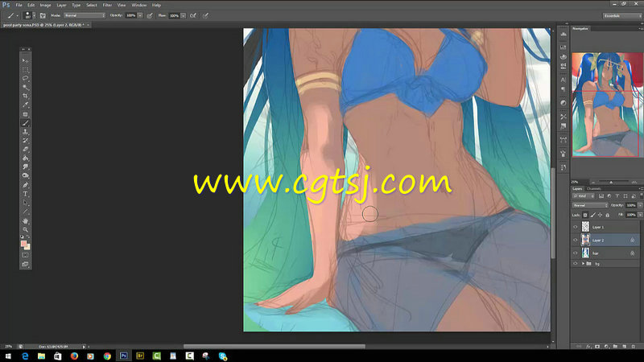644x362 pixels.
Task: Toggle pressure controls opacity icon
Action: point(150,15)
